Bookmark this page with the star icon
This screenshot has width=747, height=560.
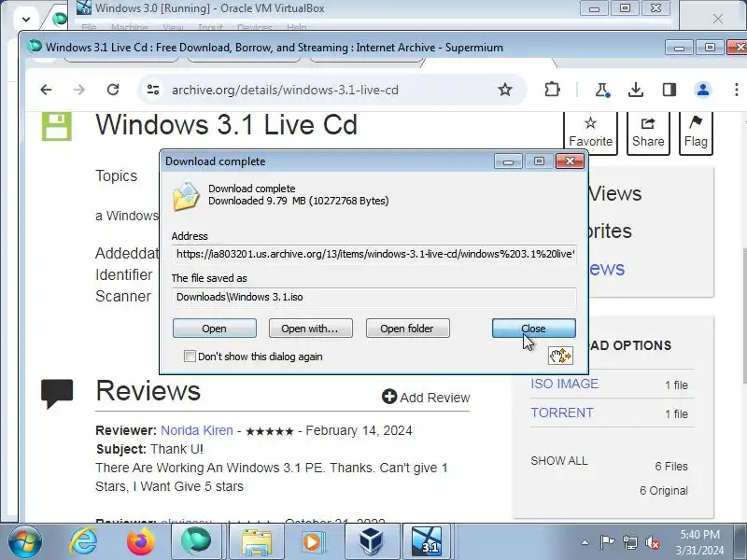[x=505, y=90]
